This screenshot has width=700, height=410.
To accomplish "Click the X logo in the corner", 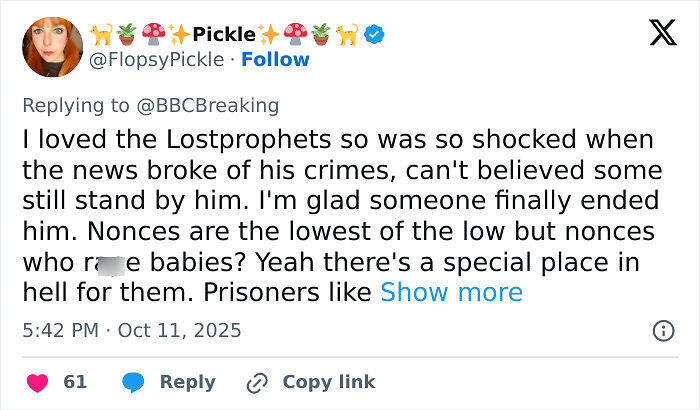I will point(655,33).
